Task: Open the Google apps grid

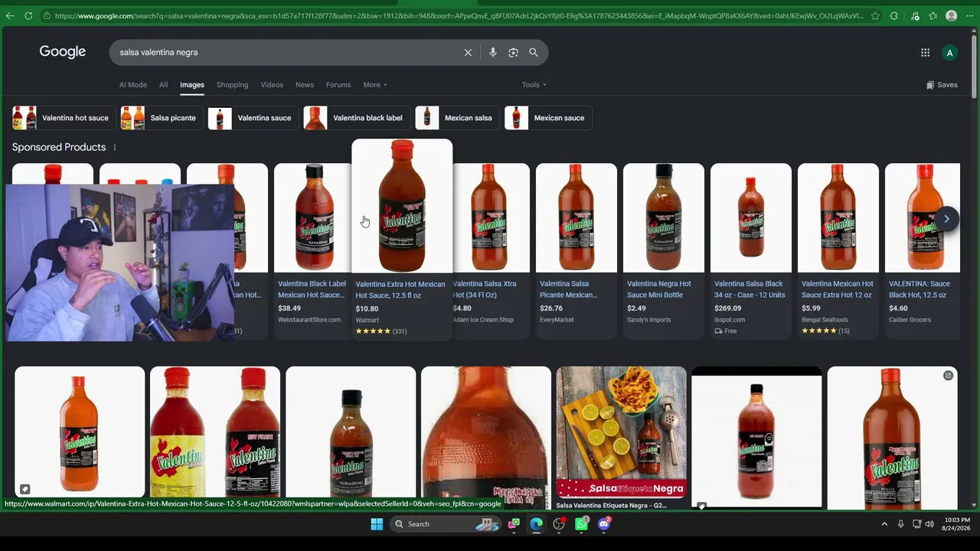Action: point(925,53)
